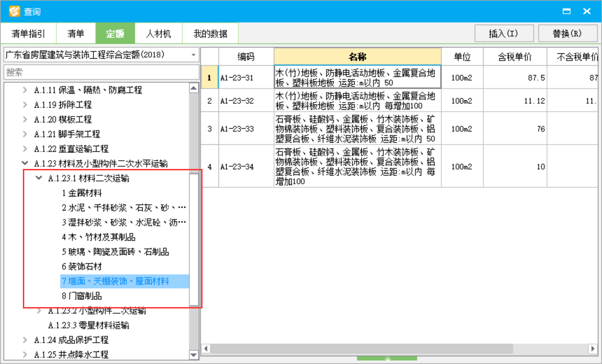Click the 编码 column header
The height and width of the screenshot is (364, 602).
tap(246, 57)
